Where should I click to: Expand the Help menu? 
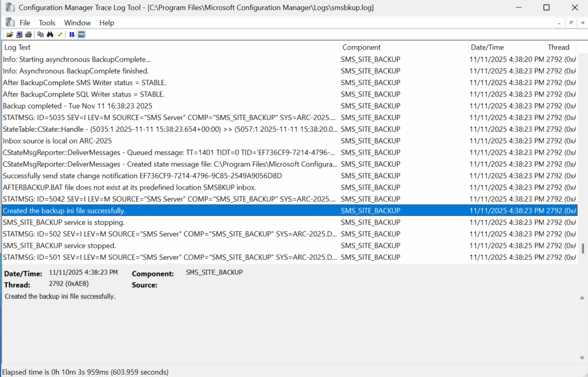(x=107, y=22)
